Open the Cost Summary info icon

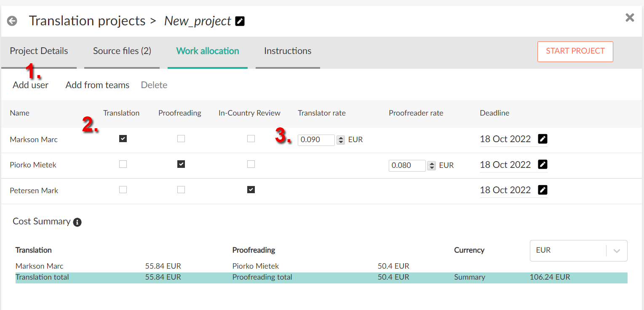point(77,222)
